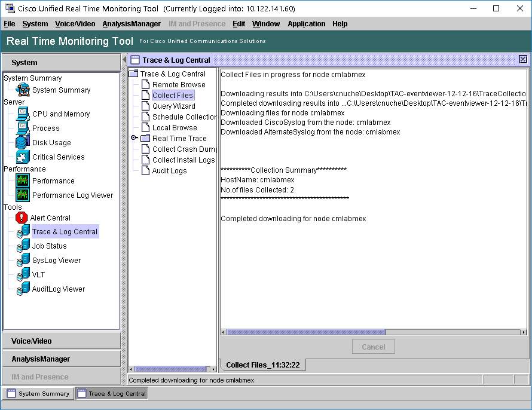Click the log output horizontal scrollbar thumb
The height and width of the screenshot is (410, 532).
coord(306,332)
